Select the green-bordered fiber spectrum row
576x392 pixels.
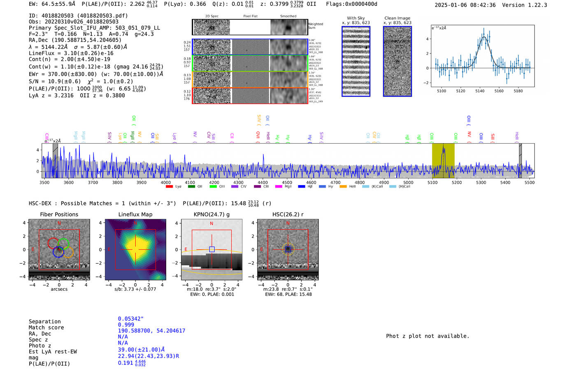(x=250, y=63)
